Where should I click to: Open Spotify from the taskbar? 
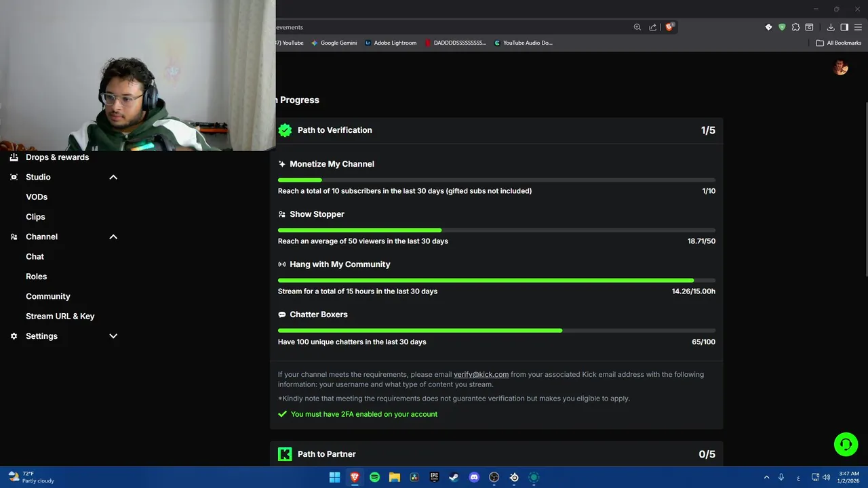click(x=374, y=477)
